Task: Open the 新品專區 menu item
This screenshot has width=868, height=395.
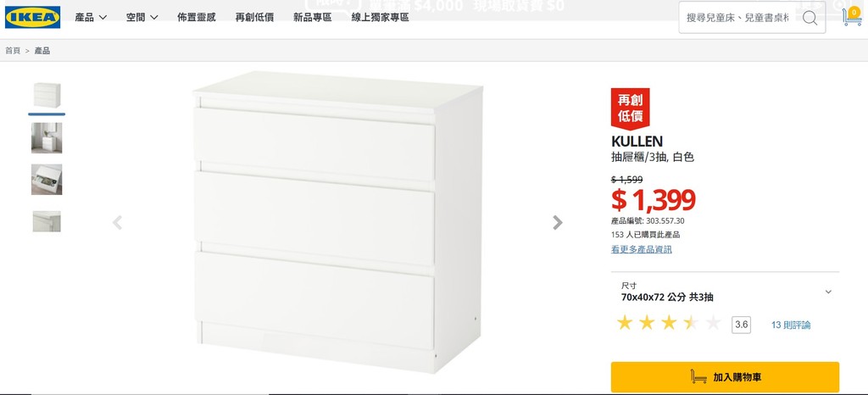Action: pos(312,17)
